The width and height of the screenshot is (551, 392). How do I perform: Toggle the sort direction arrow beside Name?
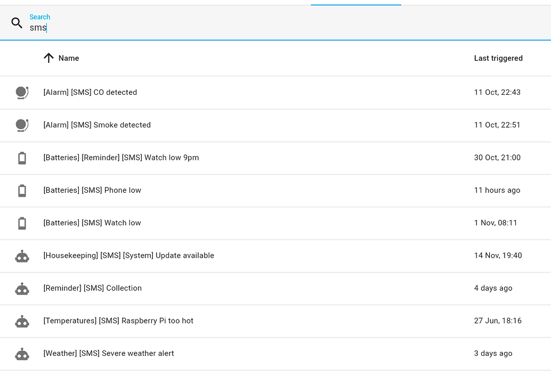(48, 58)
